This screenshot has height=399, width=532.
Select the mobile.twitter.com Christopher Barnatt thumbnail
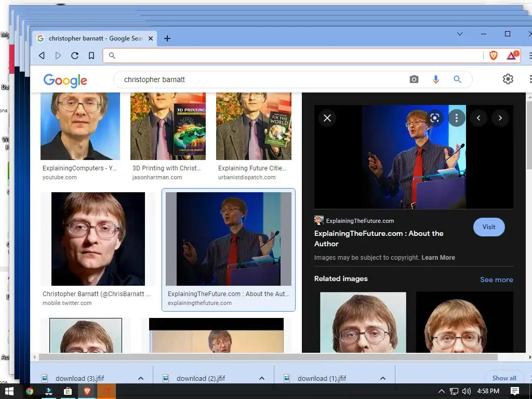click(98, 239)
